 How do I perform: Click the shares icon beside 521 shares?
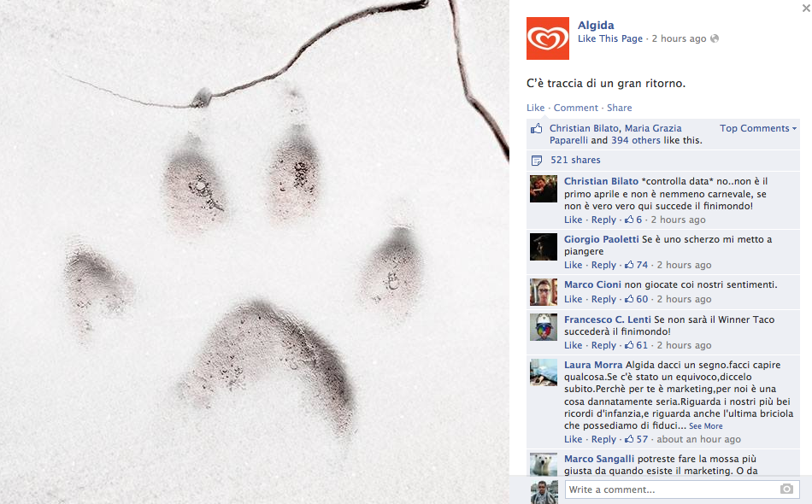point(537,161)
